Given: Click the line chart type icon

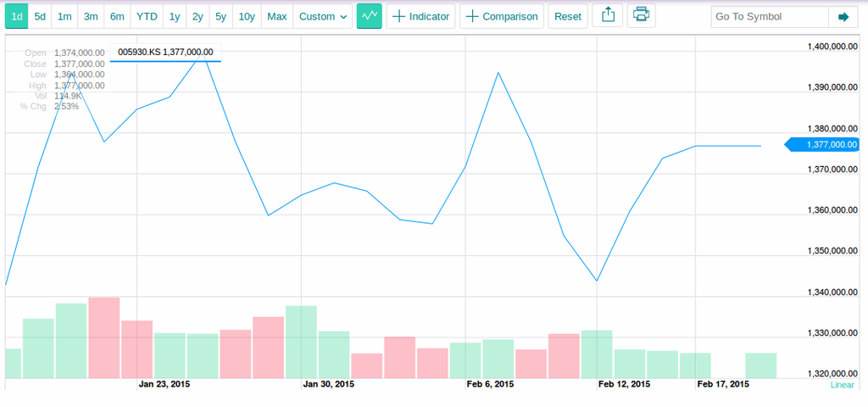Looking at the screenshot, I should click(x=369, y=16).
